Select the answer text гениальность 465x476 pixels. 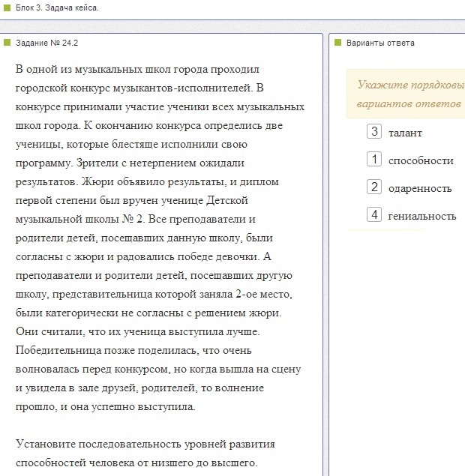coord(422,216)
